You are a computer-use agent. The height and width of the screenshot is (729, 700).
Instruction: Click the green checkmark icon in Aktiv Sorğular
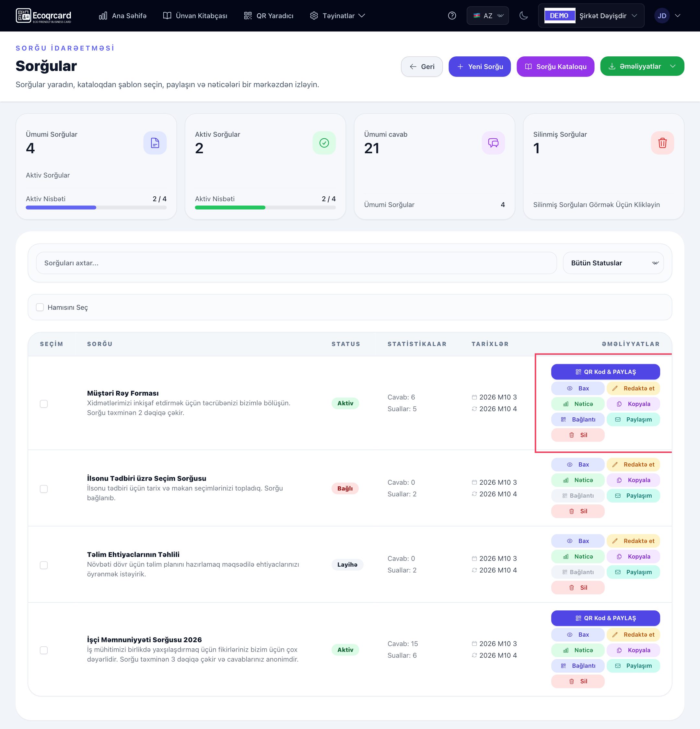pyautogui.click(x=324, y=143)
